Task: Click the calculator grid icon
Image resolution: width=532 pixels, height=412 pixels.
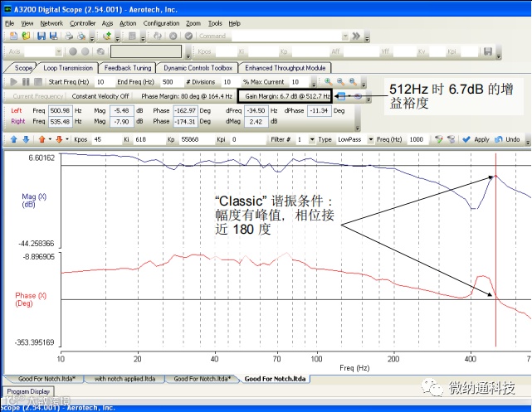Action: [x=132, y=36]
